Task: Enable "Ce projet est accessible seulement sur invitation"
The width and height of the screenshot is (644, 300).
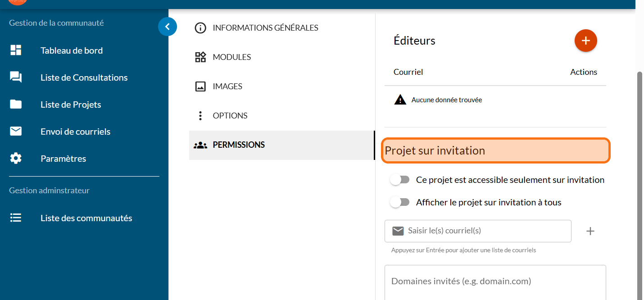Action: coord(399,180)
